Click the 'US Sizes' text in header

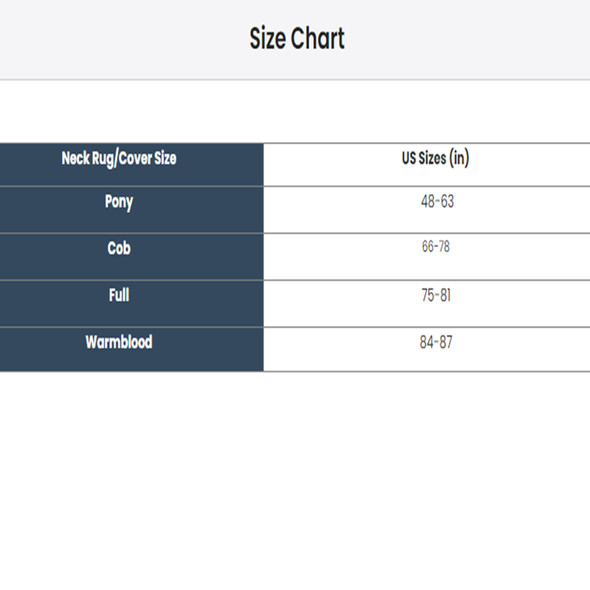[424, 158]
